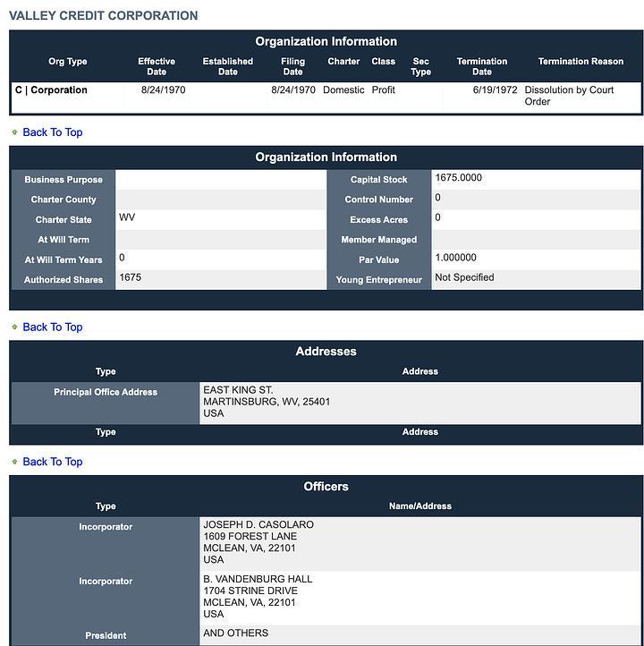644x646 pixels.
Task: Click the 'Business Purpose' label
Action: 64,180
